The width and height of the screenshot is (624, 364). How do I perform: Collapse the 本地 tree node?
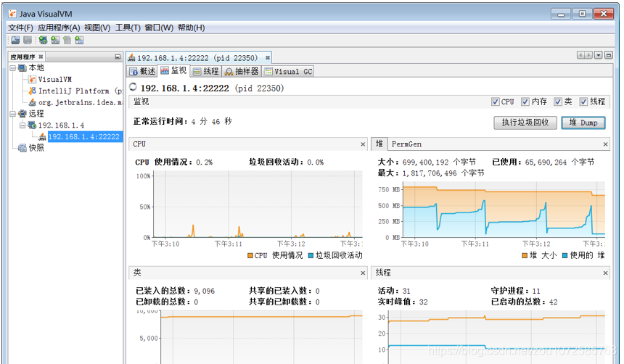13,68
